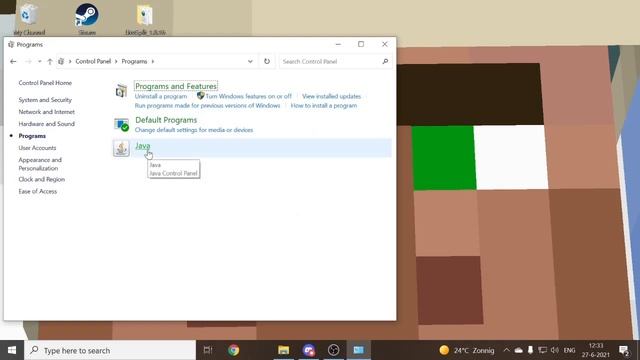Image resolution: width=640 pixels, height=360 pixels.
Task: Open the purple recorder app on taskbar
Action: (309, 350)
